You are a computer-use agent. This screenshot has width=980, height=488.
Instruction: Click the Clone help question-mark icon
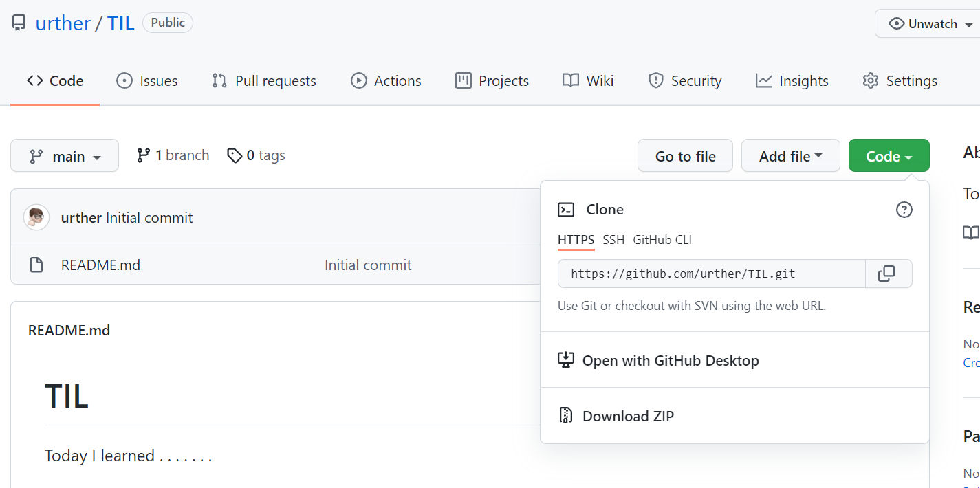(904, 210)
